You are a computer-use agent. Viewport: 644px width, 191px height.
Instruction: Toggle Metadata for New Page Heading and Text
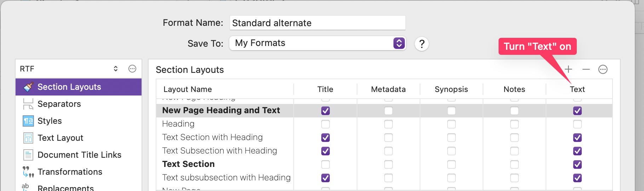point(389,111)
